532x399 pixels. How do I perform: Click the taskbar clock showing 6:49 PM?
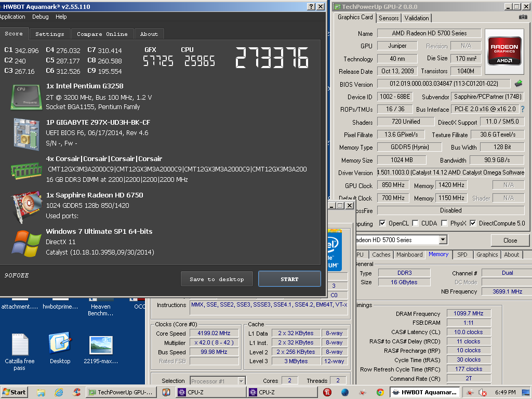tap(505, 392)
